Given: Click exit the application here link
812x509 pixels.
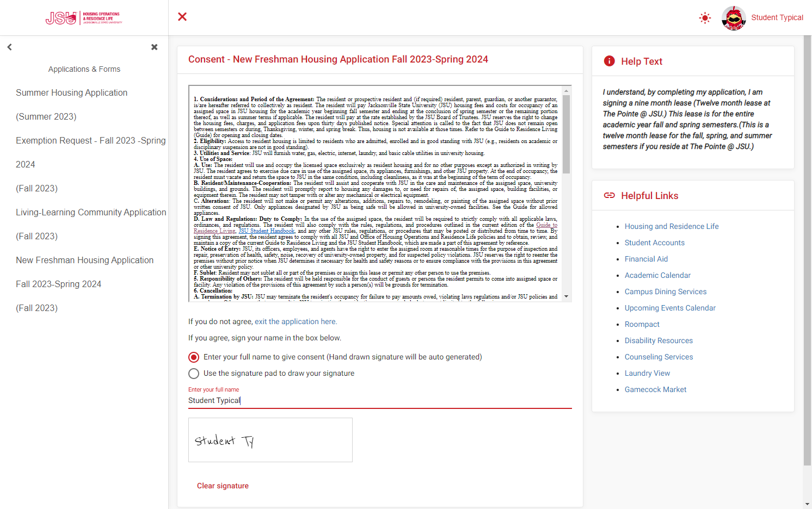Looking at the screenshot, I should (296, 321).
